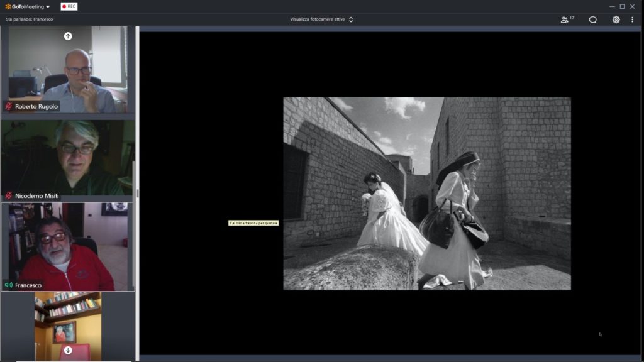
Task: Click the Francesco name label
Action: pyautogui.click(x=28, y=285)
